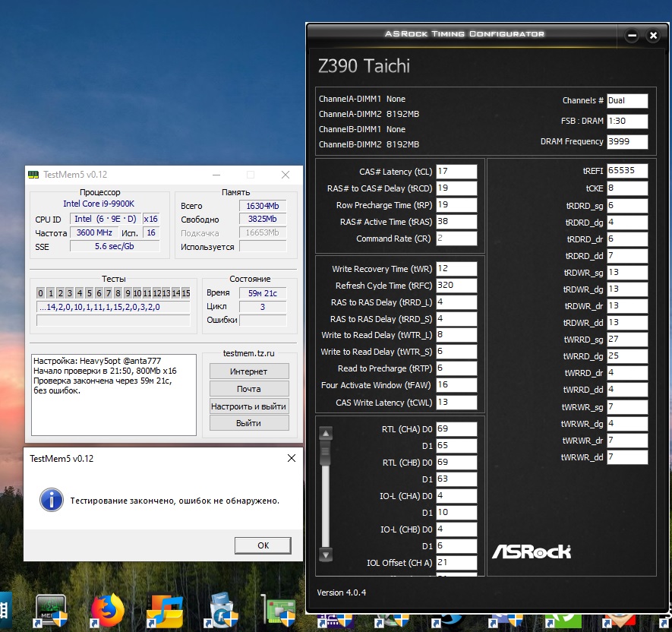Click the tRDWR_dd value field
672x632 pixels.
[627, 323]
